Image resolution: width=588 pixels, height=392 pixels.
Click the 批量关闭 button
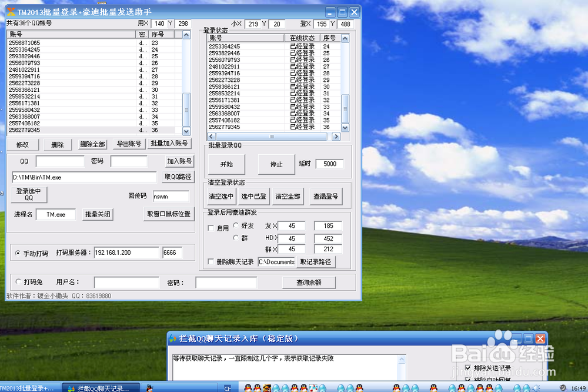[98, 214]
